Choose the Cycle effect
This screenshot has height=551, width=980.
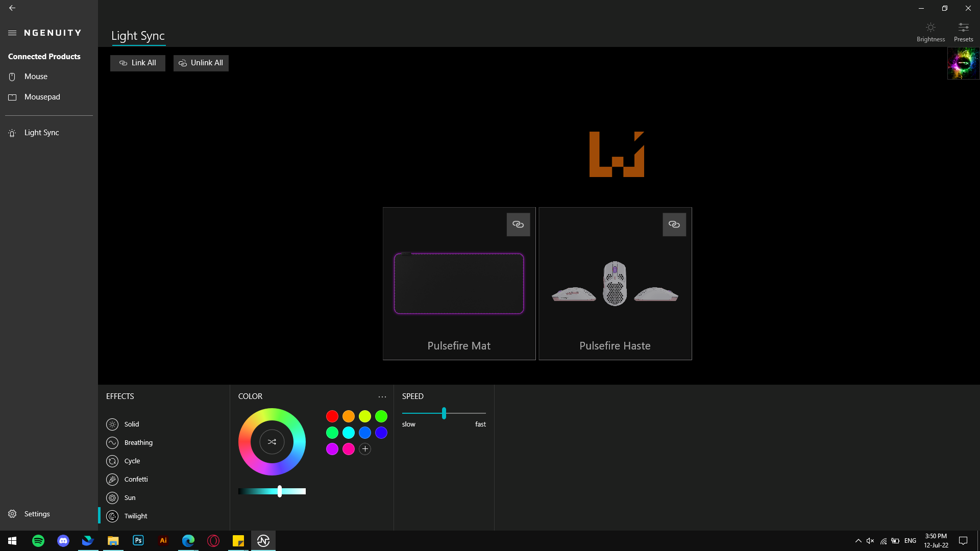pyautogui.click(x=132, y=461)
